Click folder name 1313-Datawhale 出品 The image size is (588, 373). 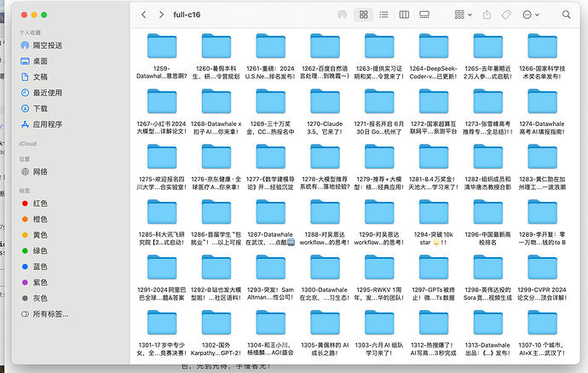(488, 349)
